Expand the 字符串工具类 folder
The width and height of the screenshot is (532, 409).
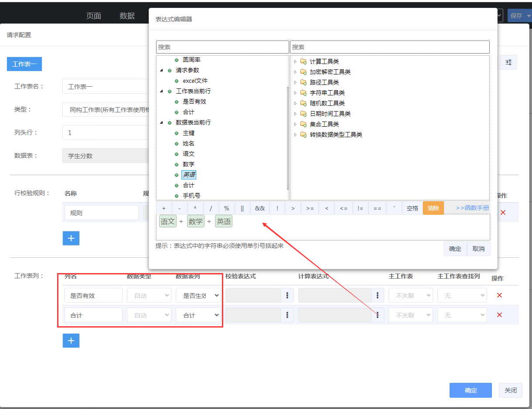pyautogui.click(x=295, y=93)
